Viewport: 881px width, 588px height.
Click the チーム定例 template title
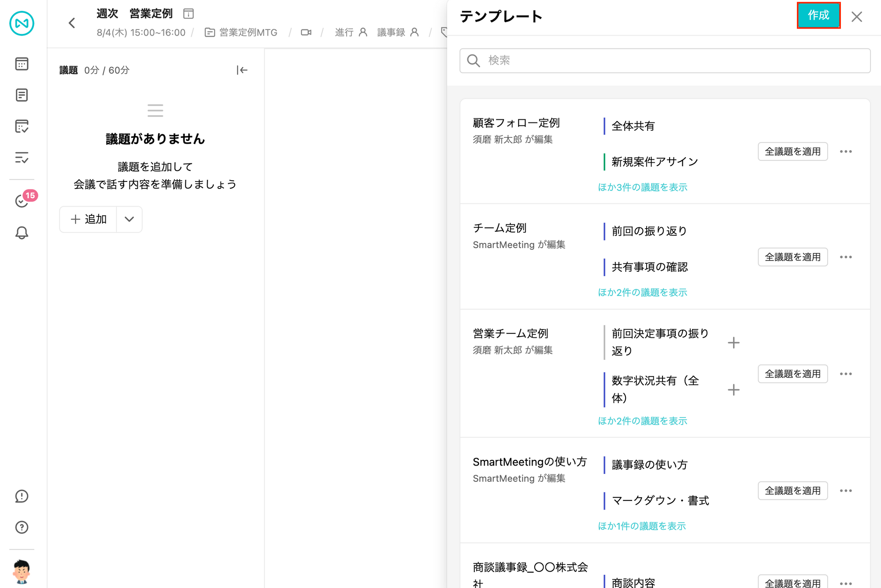(x=500, y=228)
